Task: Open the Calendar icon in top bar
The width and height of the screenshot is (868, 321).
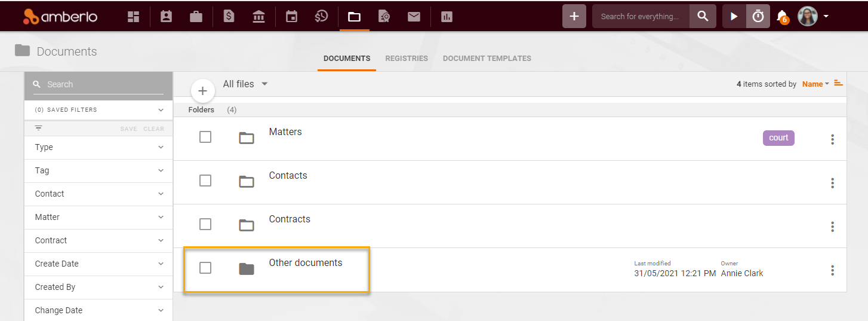Action: pos(291,17)
